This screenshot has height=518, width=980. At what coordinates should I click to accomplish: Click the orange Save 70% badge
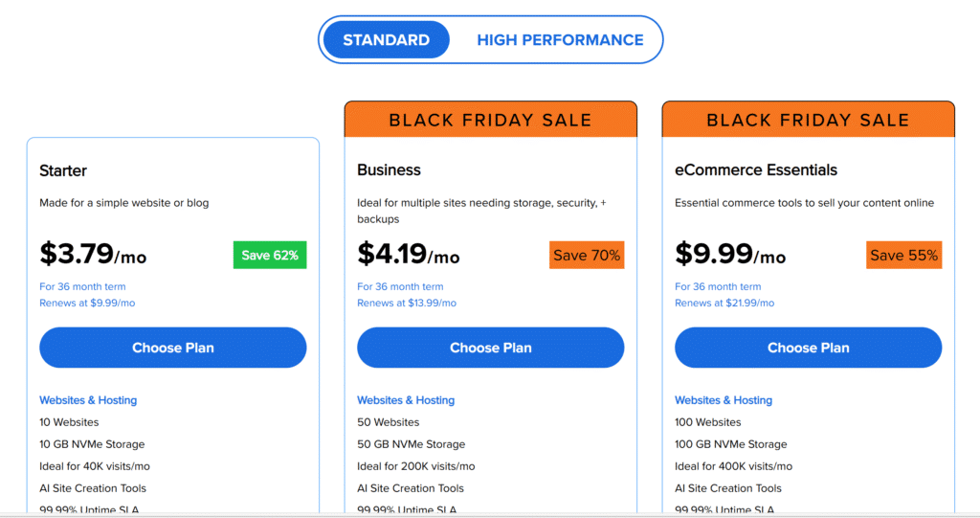[587, 255]
